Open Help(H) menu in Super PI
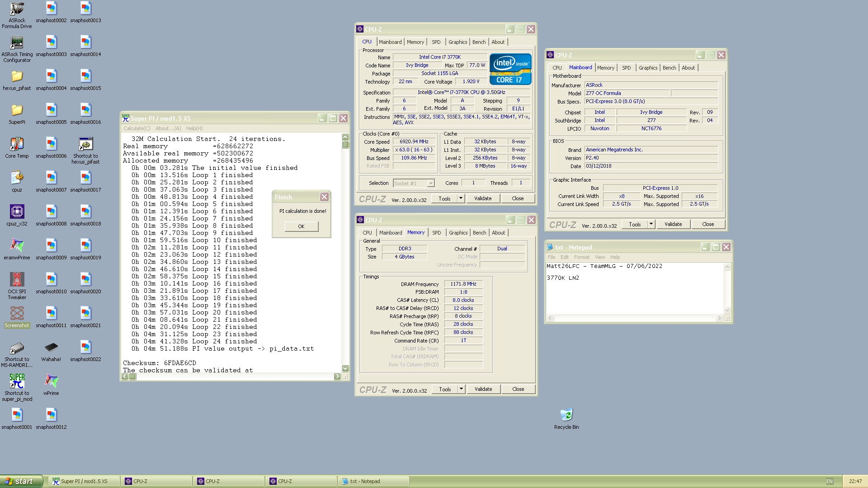This screenshot has width=868, height=488. tap(194, 128)
